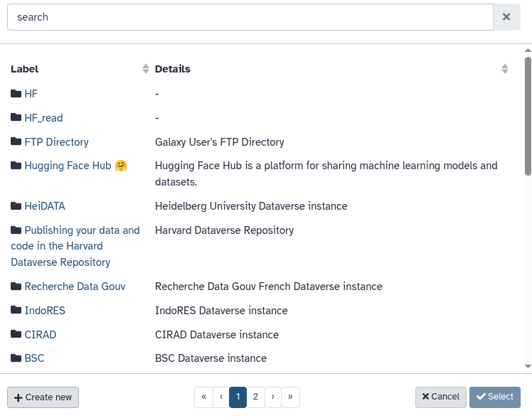Click the Hugging Face Hub description text
The height and width of the screenshot is (418, 532).
point(326,173)
